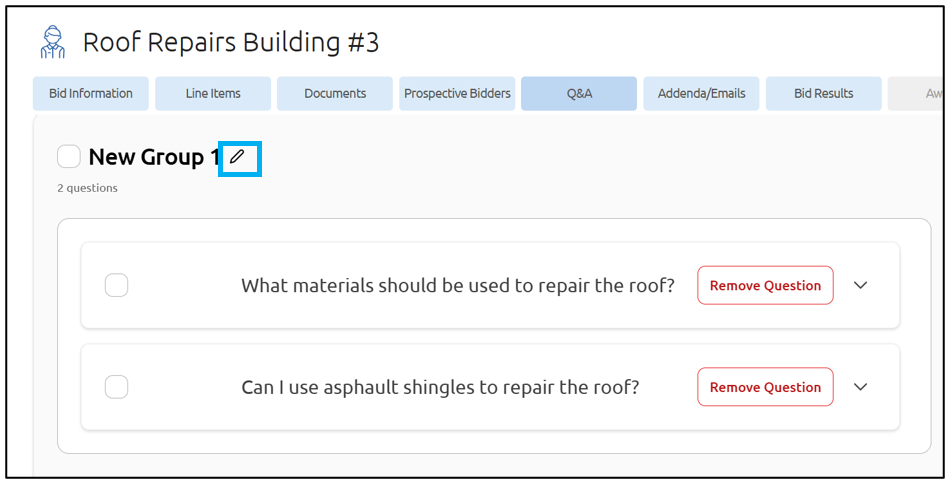Open the Prospective Bidders tab
Viewport: 951px width, 484px height.
tap(457, 94)
